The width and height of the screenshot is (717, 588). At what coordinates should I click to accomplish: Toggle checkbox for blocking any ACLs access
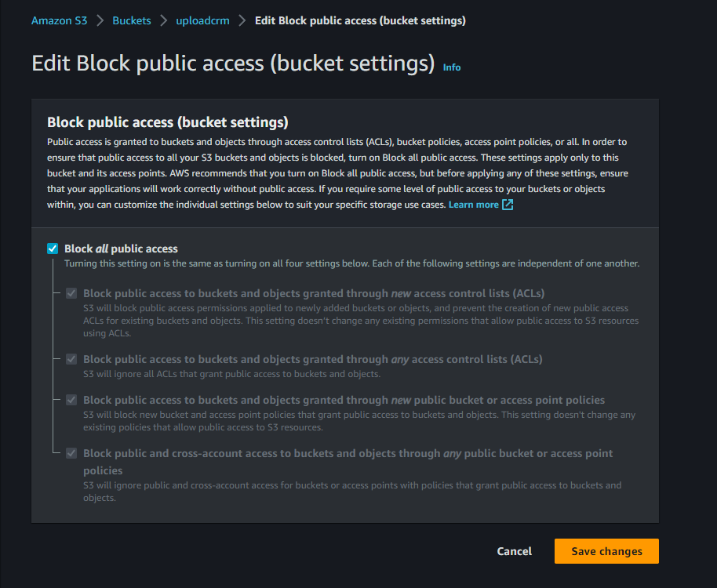click(71, 359)
